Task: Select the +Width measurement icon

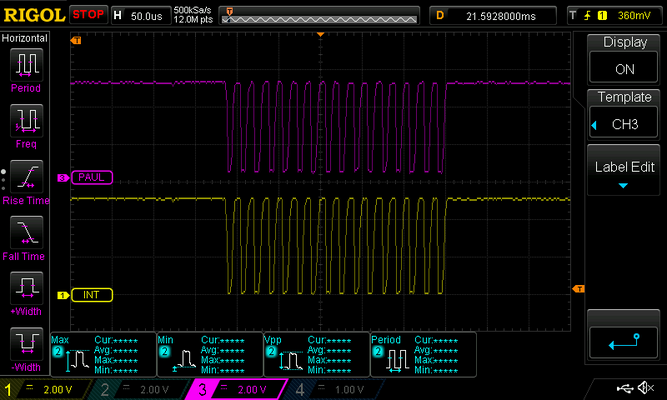Action: (x=25, y=290)
